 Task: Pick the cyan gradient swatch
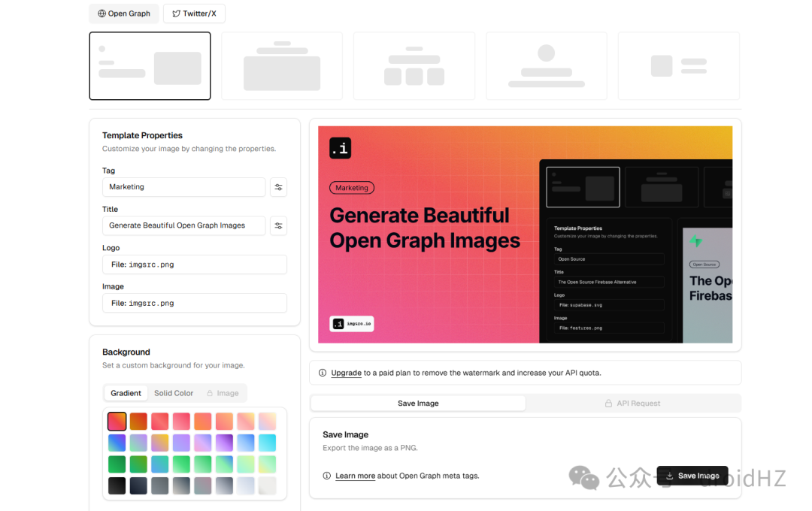[267, 443]
